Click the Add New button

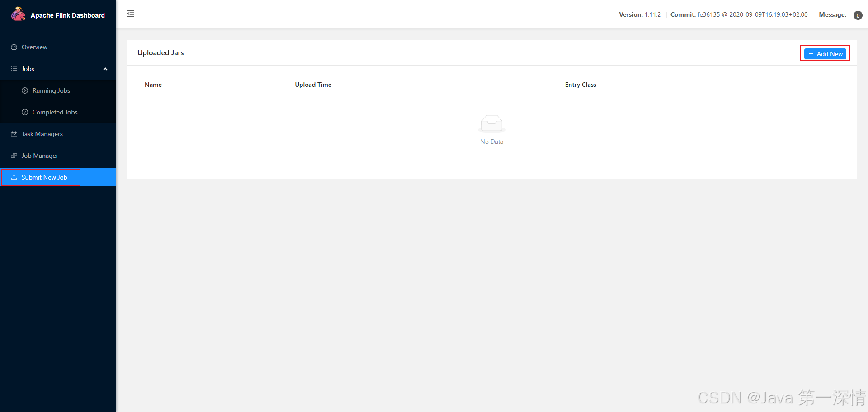pyautogui.click(x=825, y=53)
